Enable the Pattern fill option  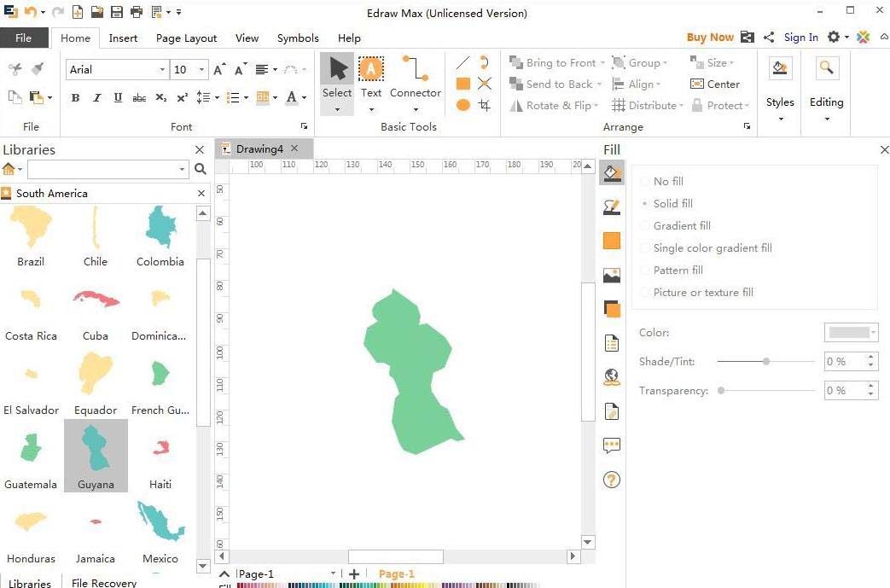(x=645, y=271)
